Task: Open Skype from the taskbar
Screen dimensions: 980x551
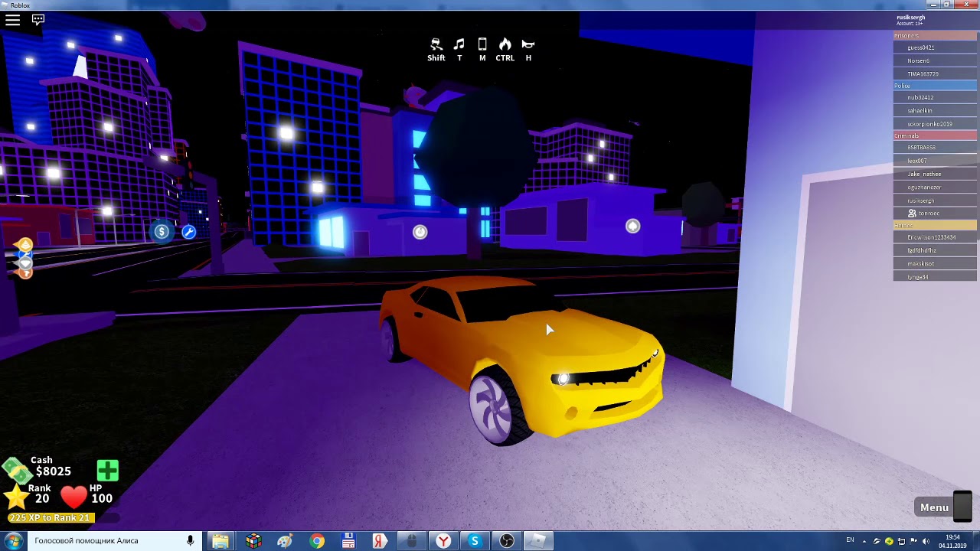Action: tap(475, 541)
